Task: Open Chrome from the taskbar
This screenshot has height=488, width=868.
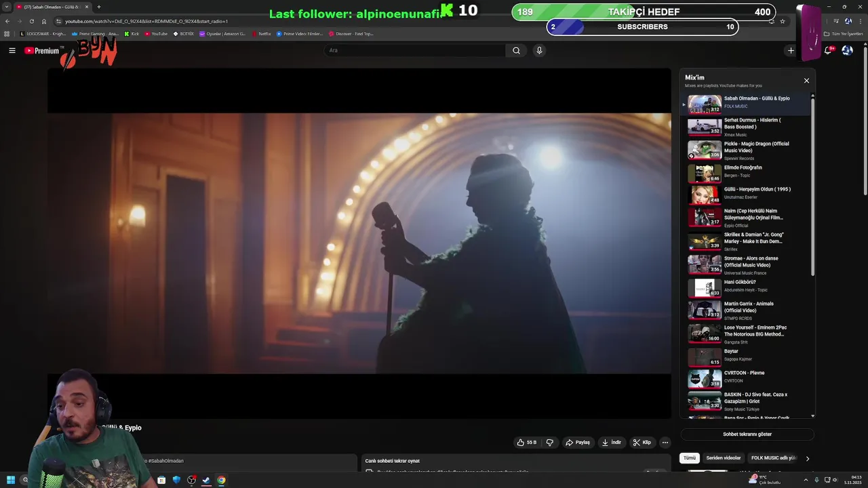Action: click(221, 480)
